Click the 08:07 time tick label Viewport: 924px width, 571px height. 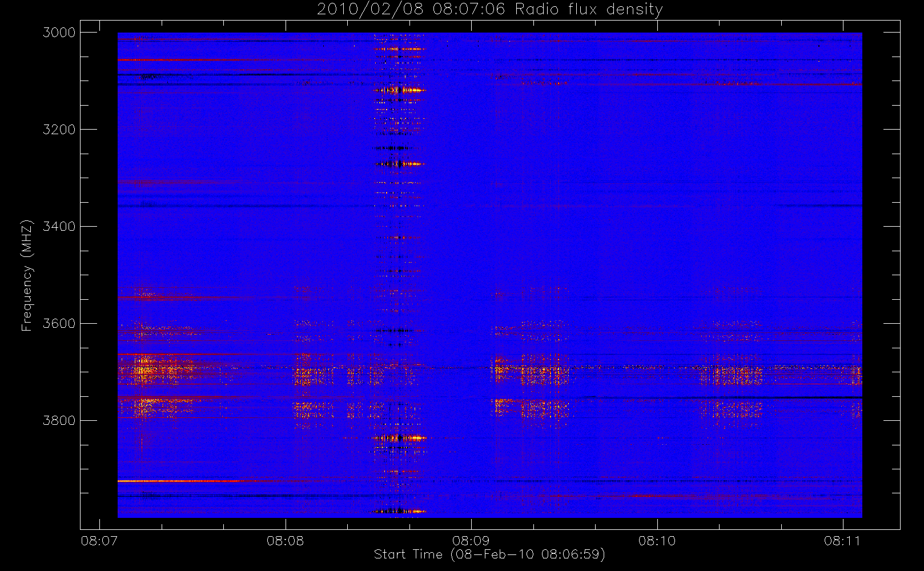99,541
